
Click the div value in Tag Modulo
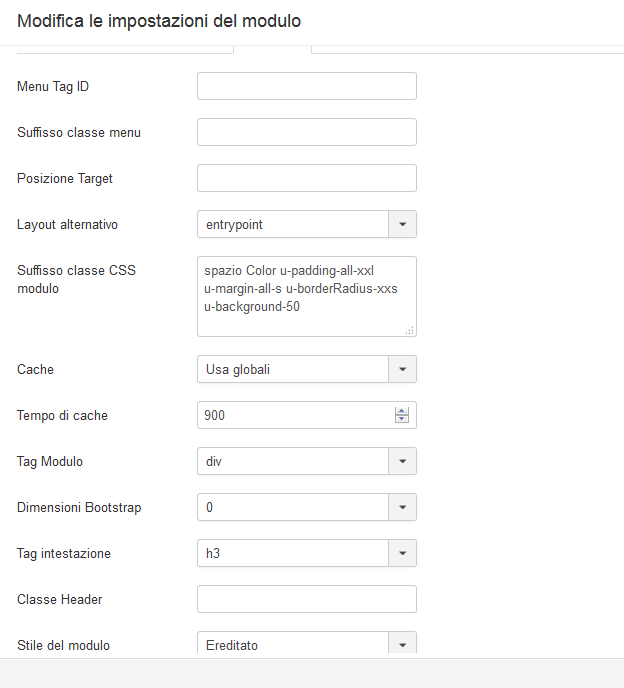point(293,461)
